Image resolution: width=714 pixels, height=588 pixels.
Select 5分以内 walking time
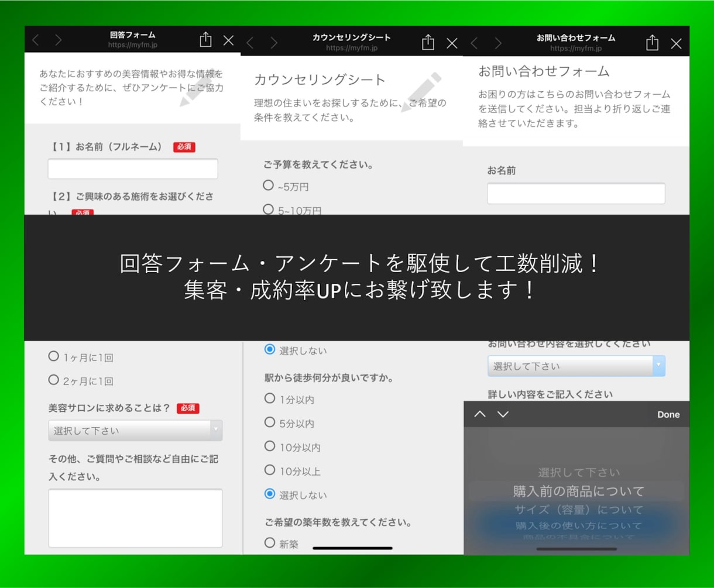pyautogui.click(x=270, y=422)
